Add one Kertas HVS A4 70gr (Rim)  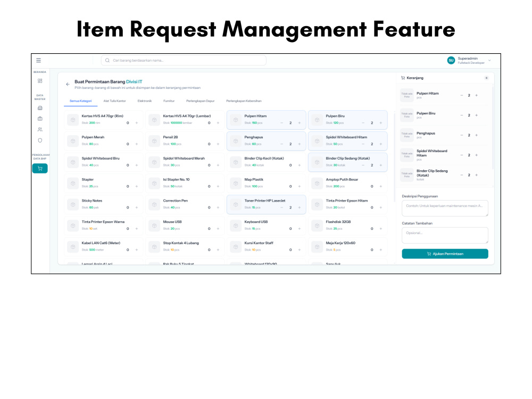click(137, 123)
